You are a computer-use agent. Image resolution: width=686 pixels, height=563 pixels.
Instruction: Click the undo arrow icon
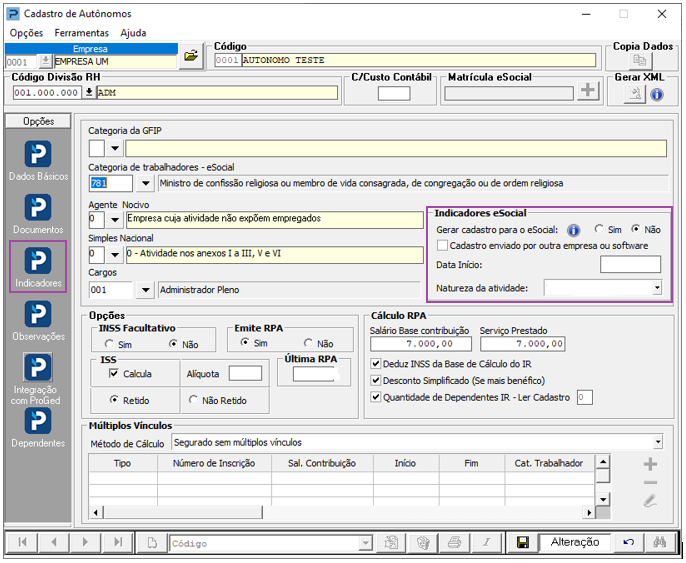tap(628, 542)
